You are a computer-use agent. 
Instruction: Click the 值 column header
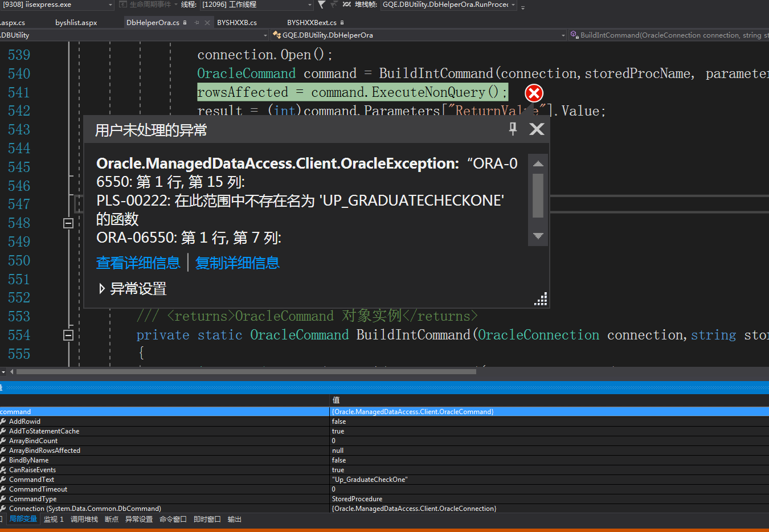click(336, 400)
